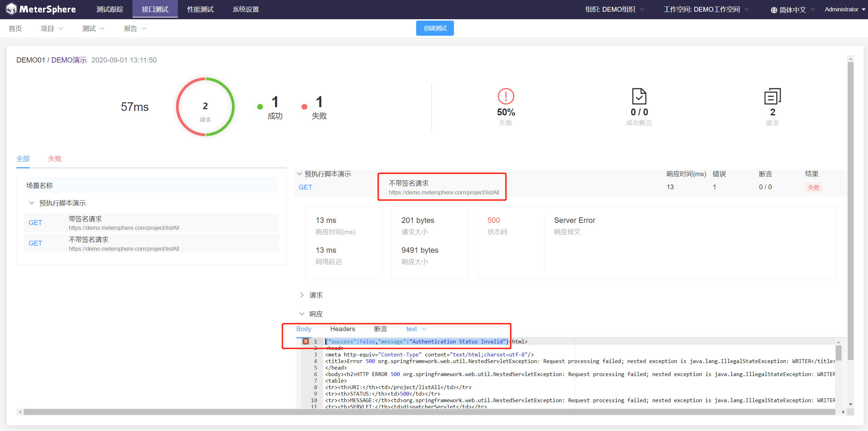868x431 pixels.
Task: Click the globe language icon
Action: point(774,10)
